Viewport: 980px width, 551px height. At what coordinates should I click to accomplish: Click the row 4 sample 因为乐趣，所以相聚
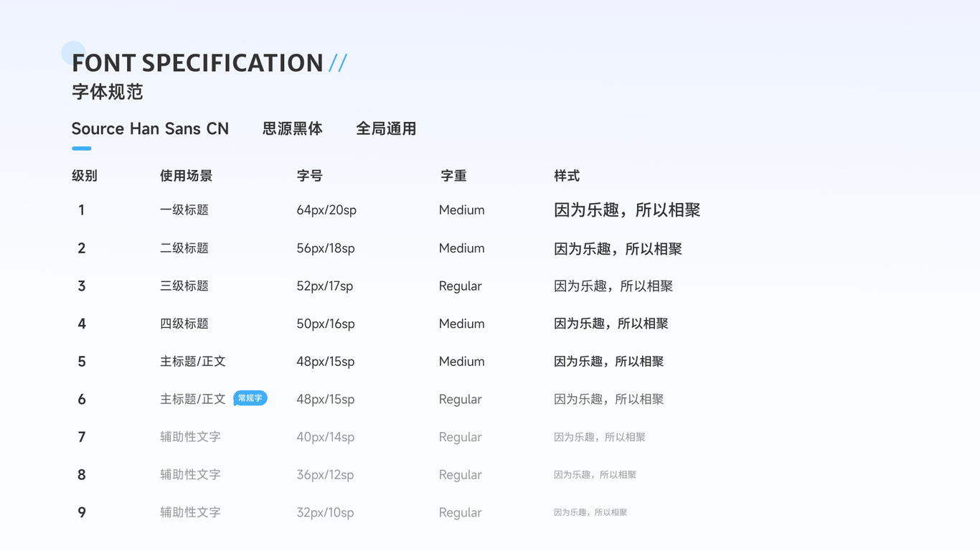[611, 324]
